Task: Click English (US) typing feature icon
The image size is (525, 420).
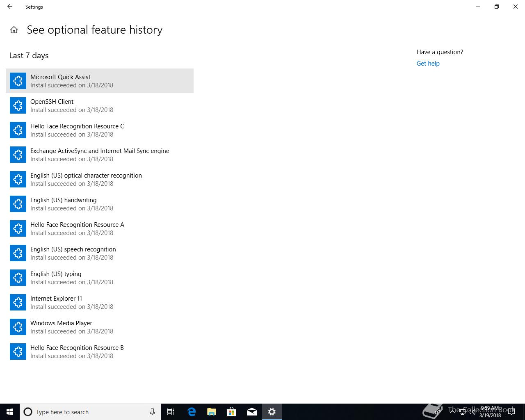Action: coord(18,278)
